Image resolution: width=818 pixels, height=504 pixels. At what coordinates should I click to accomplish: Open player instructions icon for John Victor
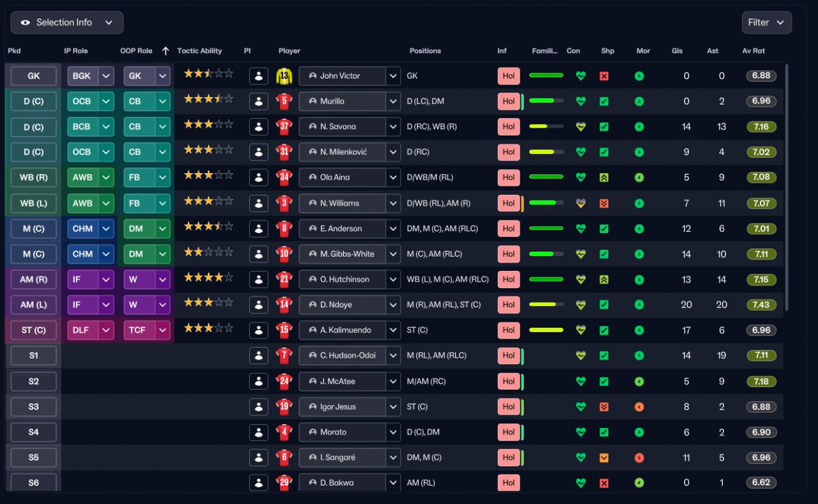(258, 76)
